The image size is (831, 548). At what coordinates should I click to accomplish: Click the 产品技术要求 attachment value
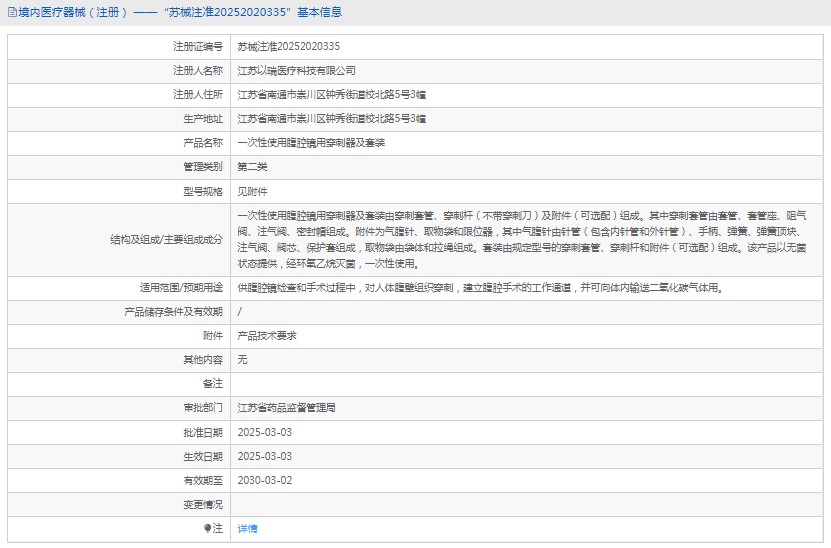click(x=266, y=336)
